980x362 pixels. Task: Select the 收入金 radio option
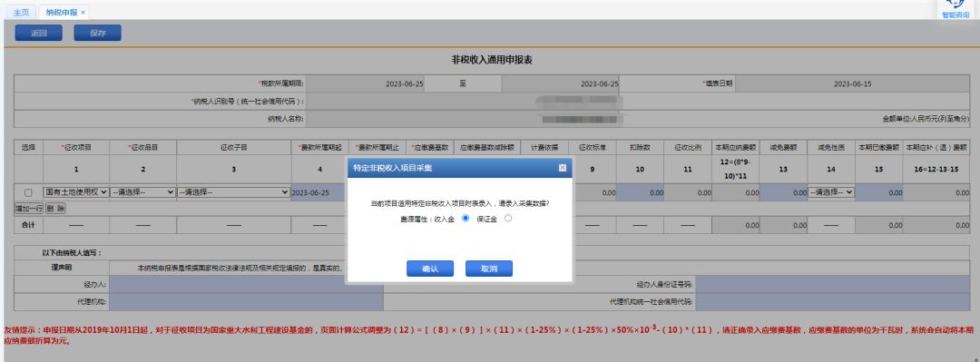pos(465,219)
